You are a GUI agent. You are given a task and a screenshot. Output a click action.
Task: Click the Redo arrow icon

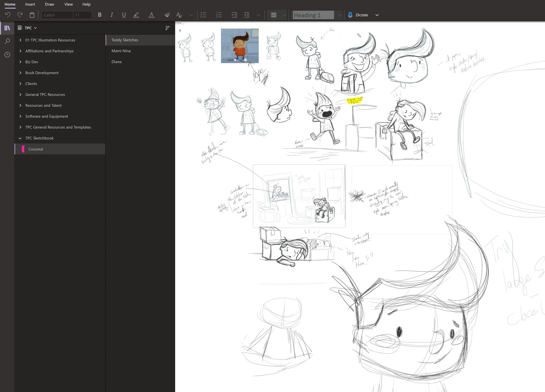20,15
